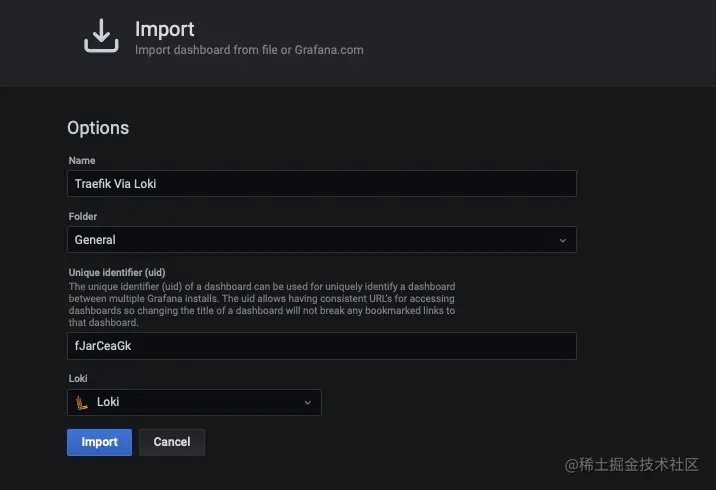
Task: Click the download icon in the Import header
Action: point(100,36)
